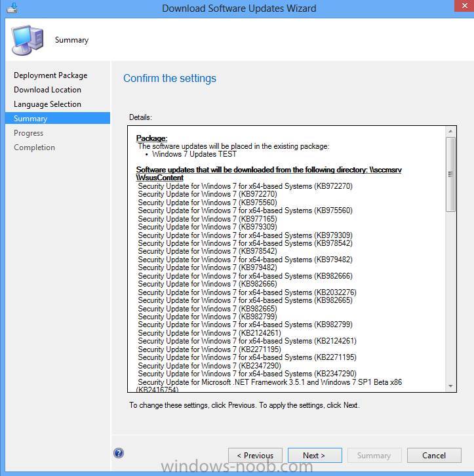
Task: Click the blue help question mark icon
Action: (119, 453)
